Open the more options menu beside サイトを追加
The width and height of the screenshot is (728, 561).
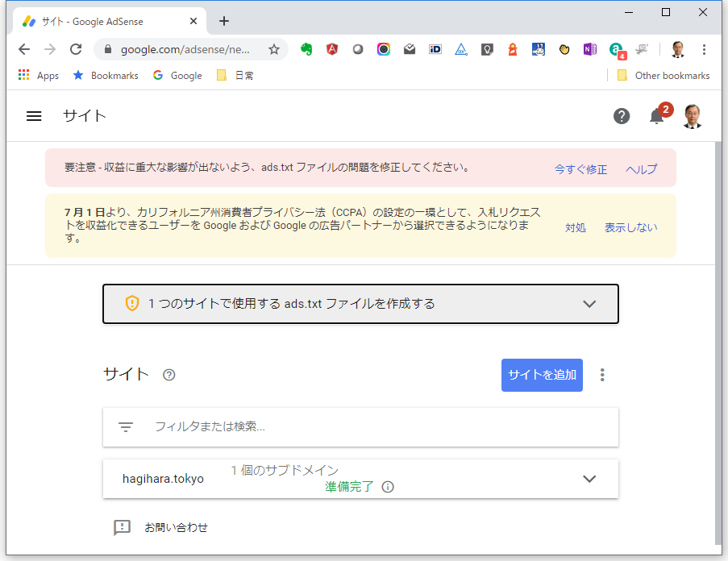pos(602,375)
